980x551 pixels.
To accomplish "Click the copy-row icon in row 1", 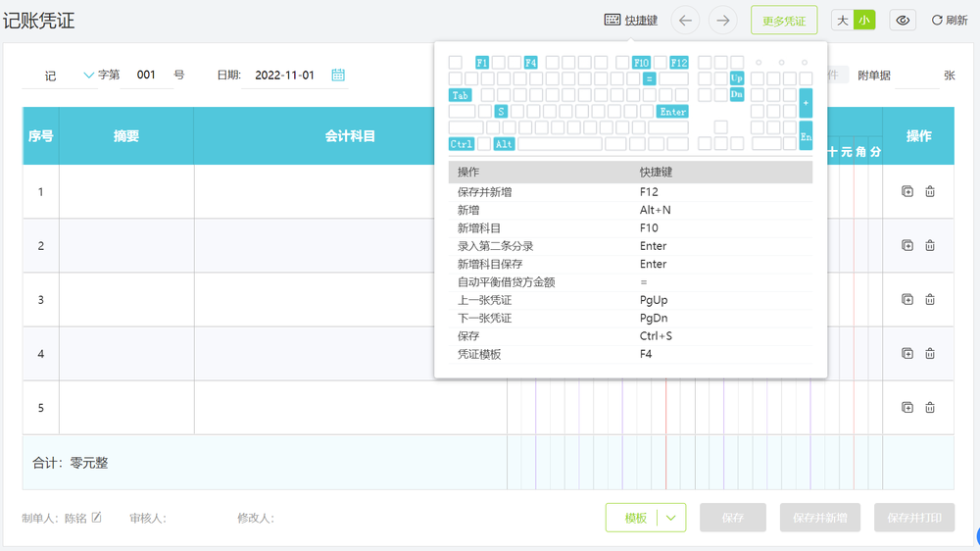I will tap(907, 192).
